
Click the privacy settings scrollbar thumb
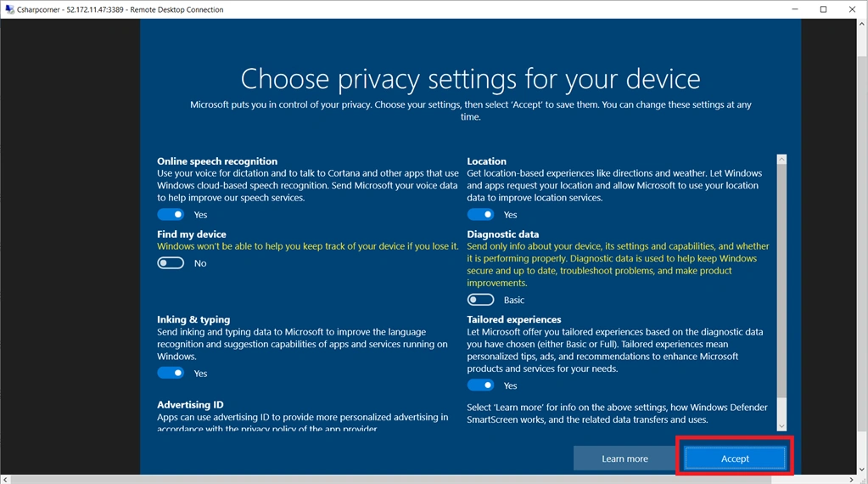tap(781, 281)
